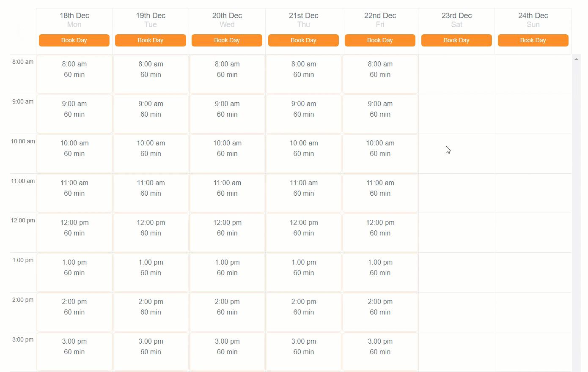Click the 23rd Dec Sat header

[457, 20]
